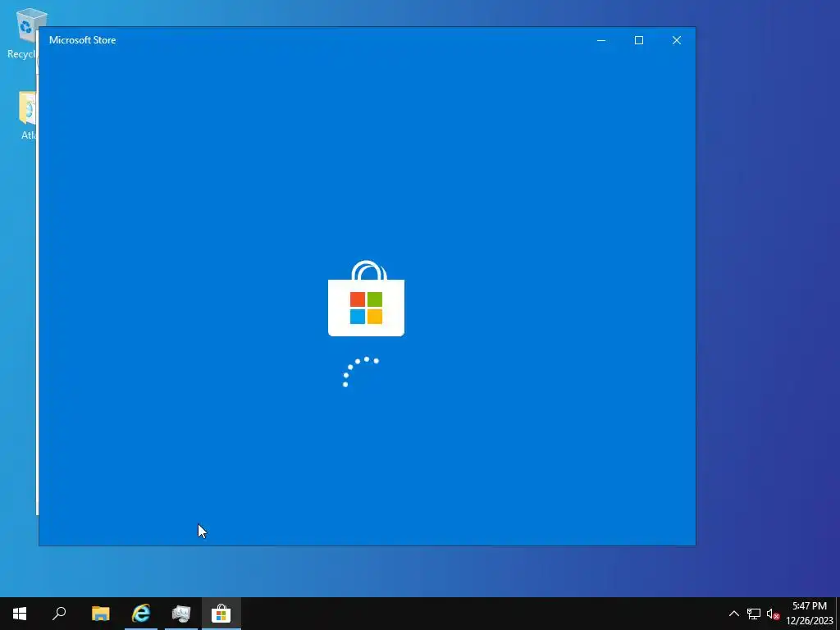840x630 pixels.
Task: Click the Microsoft Store title text
Action: (x=83, y=40)
